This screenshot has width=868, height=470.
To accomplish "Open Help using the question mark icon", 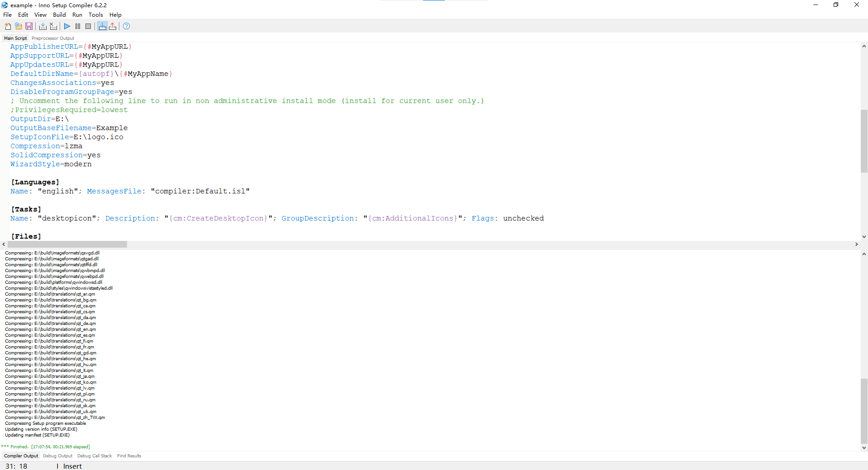I will click(127, 26).
